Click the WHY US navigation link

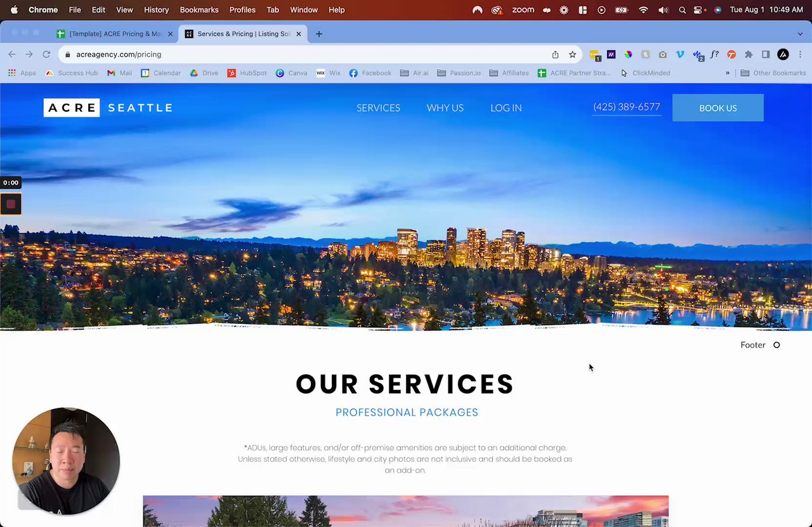click(x=445, y=108)
